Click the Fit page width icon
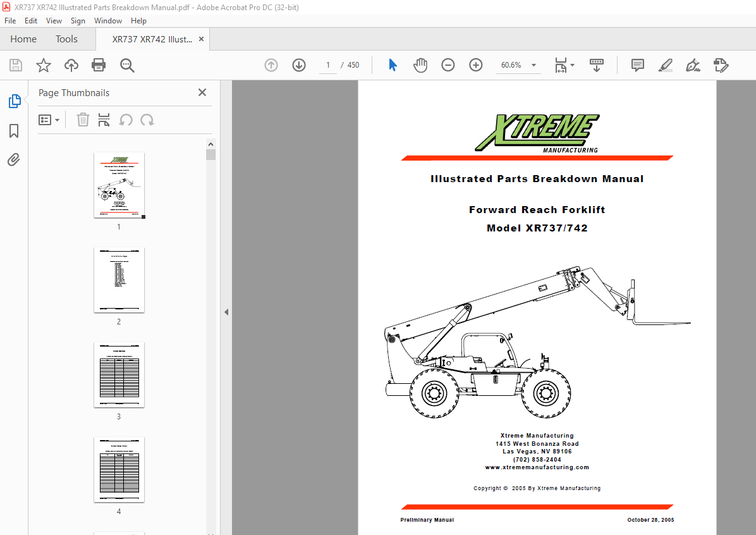Image resolution: width=756 pixels, height=535 pixels. (561, 65)
